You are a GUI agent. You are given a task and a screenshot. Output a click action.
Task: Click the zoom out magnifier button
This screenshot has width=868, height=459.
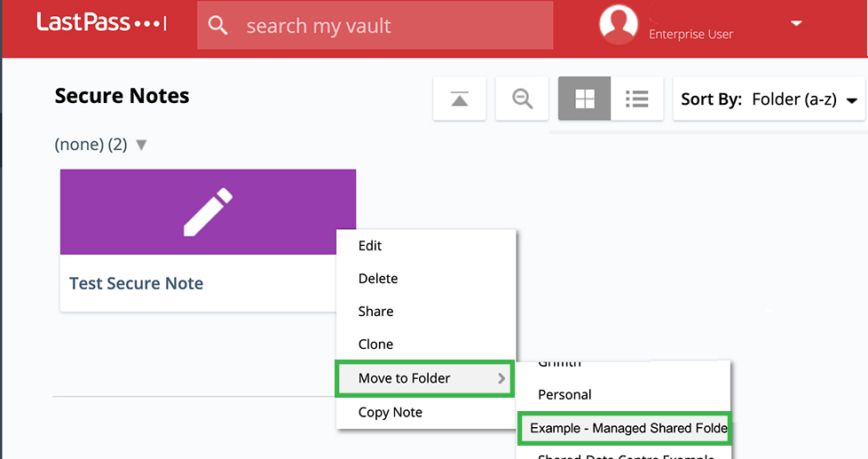[x=523, y=99]
